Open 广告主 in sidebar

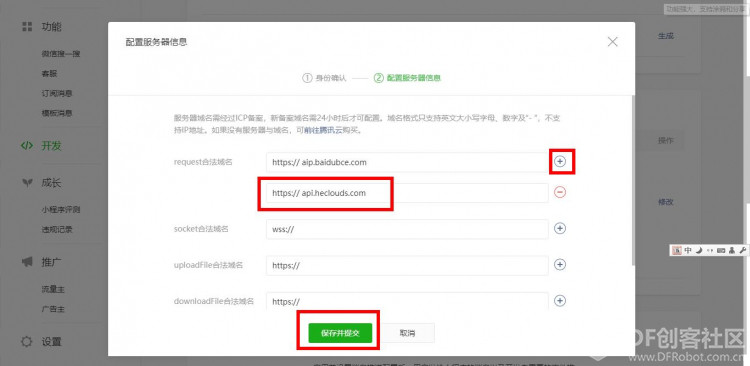[53, 309]
